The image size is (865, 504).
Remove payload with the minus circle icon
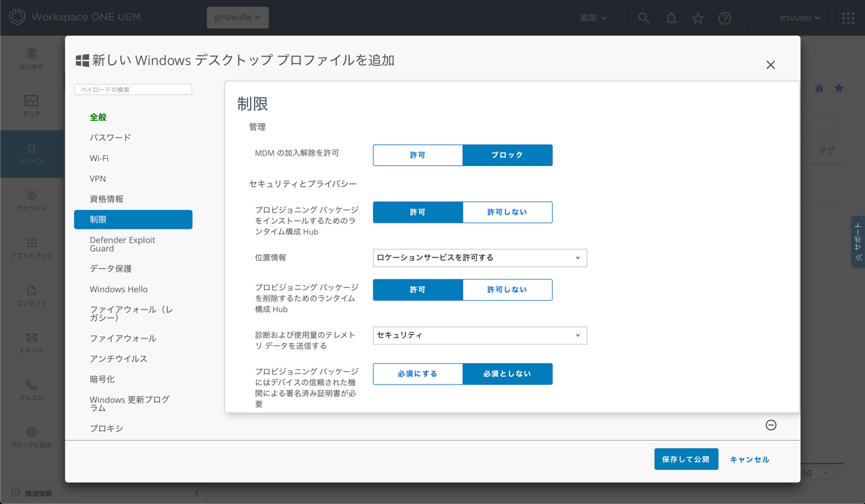pos(771,425)
